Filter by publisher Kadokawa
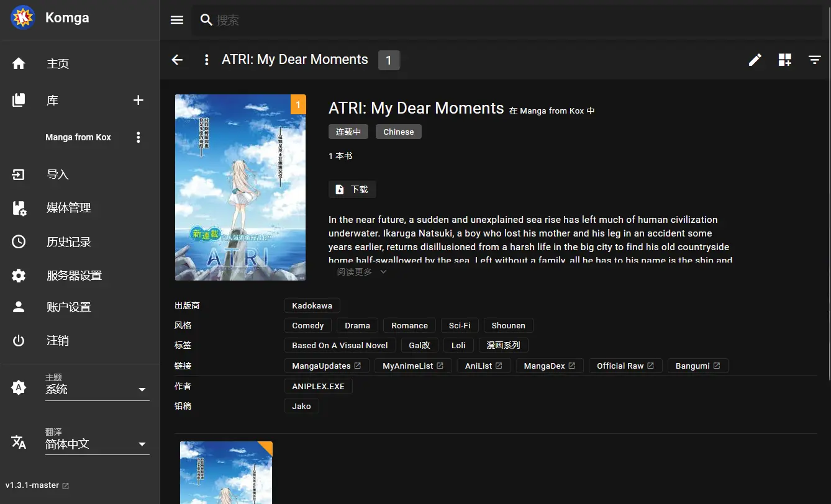 [312, 305]
